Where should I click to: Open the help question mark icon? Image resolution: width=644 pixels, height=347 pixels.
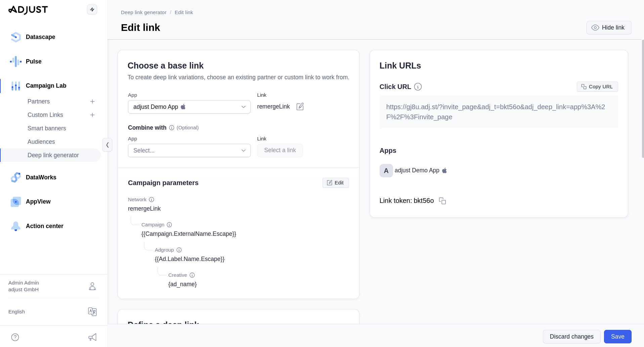(15, 337)
